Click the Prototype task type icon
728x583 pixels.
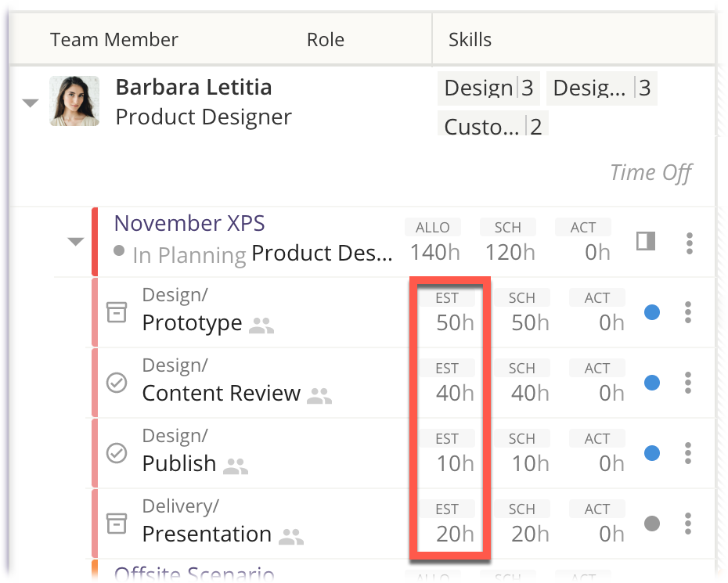116,311
